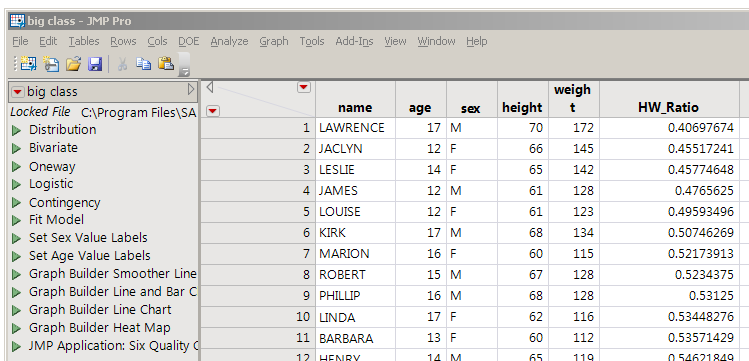The height and width of the screenshot is (361, 749).
Task: Open the columns red triangle menu in header corner
Action: tap(304, 87)
